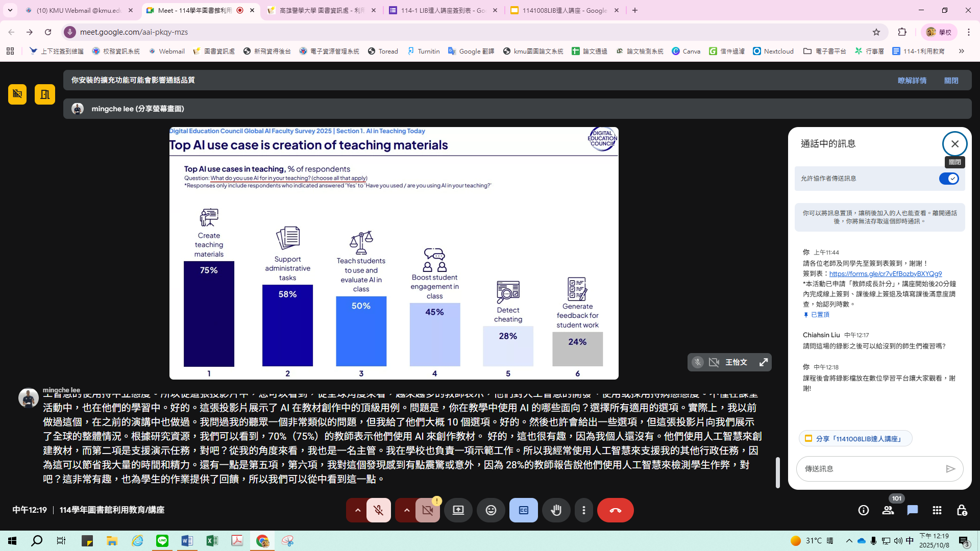Open the emoji reactions button

[491, 510]
